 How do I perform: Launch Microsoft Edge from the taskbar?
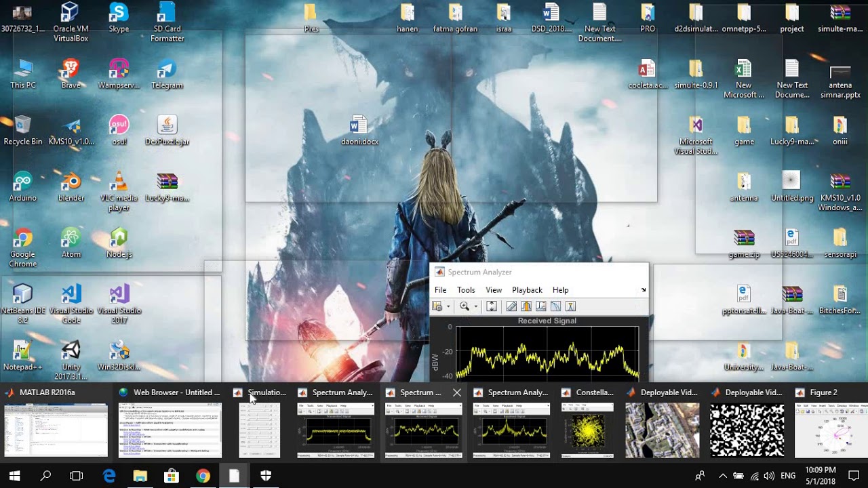click(109, 476)
